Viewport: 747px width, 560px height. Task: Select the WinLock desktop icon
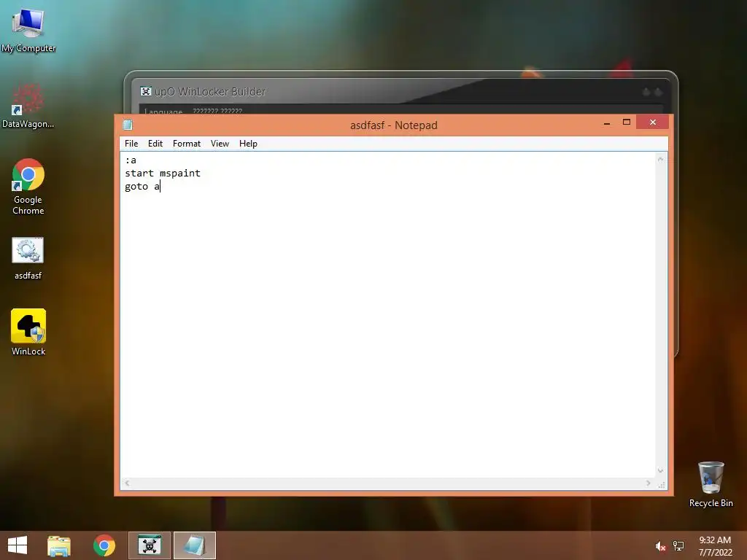click(28, 332)
